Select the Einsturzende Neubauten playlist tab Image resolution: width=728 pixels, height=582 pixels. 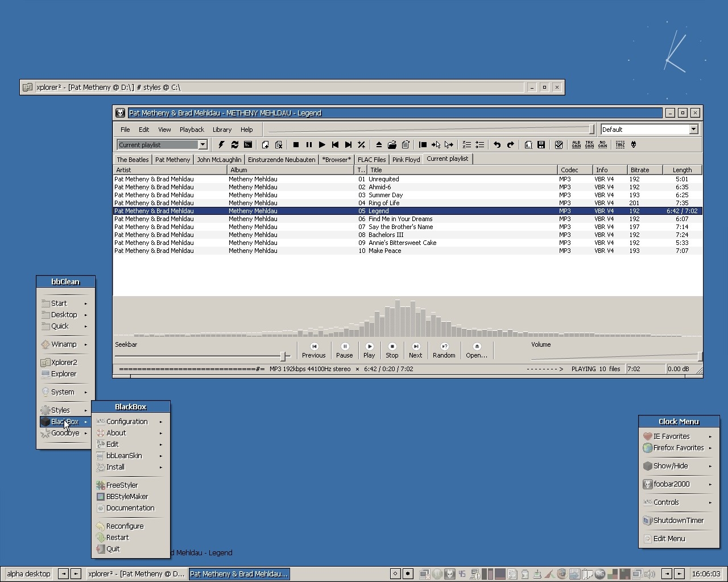tap(282, 160)
